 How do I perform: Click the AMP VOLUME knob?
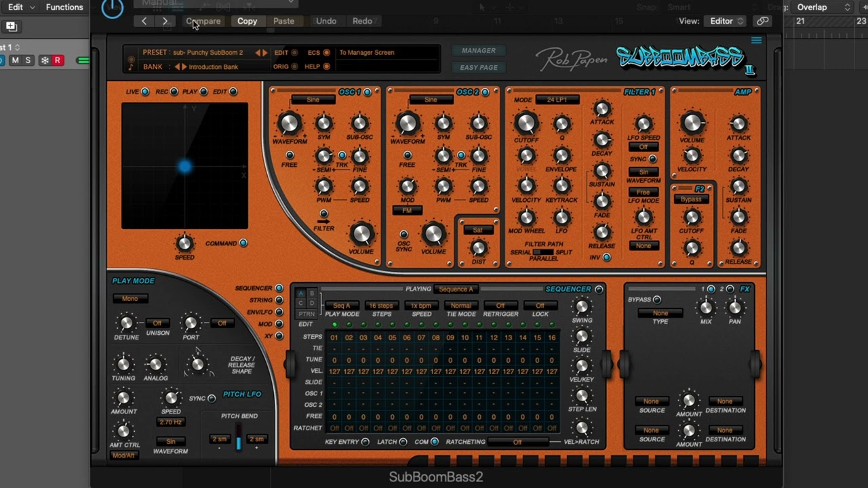[692, 123]
